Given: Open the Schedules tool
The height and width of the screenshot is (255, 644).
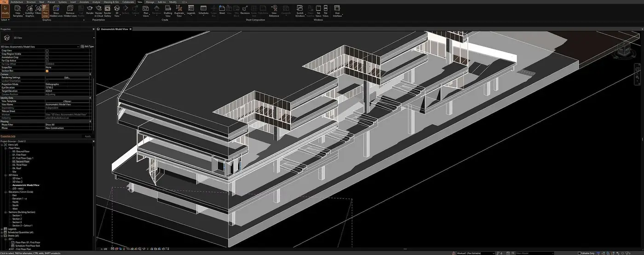Looking at the screenshot, I should click(203, 11).
